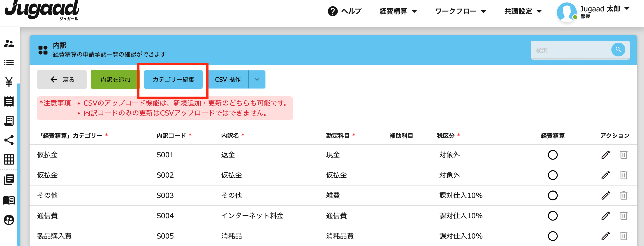Open the users group sidebar icon
Screen dimensions: 644x246
click(x=9, y=44)
